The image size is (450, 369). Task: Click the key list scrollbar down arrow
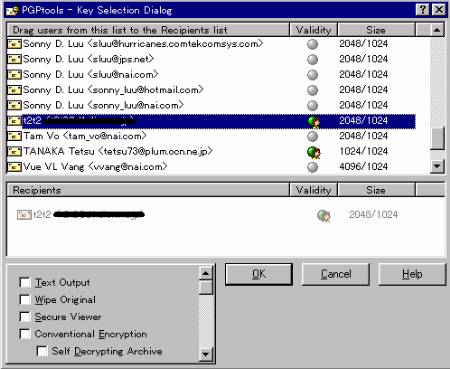click(x=437, y=166)
